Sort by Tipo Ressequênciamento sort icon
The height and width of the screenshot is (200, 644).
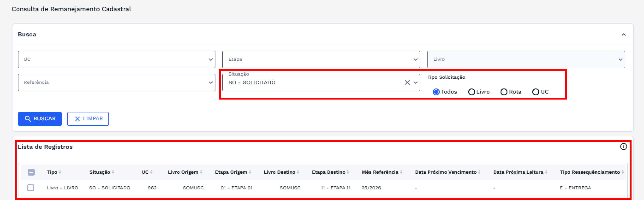(x=623, y=172)
